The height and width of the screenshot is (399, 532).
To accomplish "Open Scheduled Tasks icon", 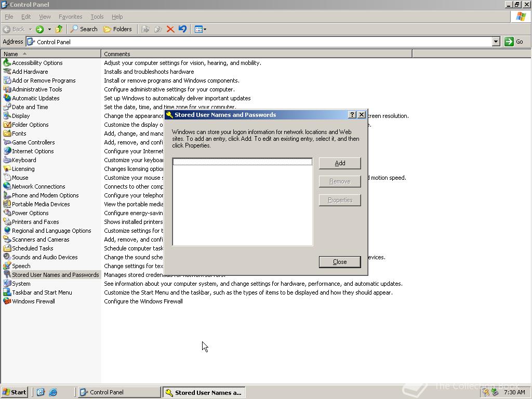I will click(x=7, y=248).
